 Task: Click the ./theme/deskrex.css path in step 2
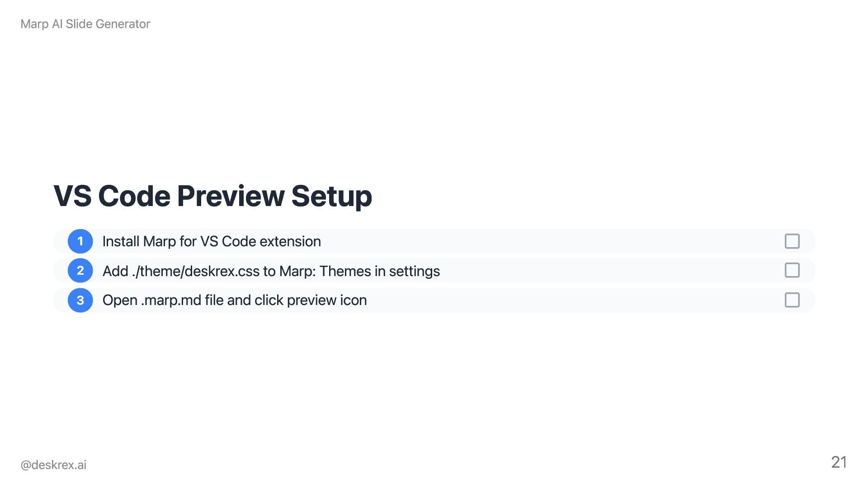[x=196, y=271]
